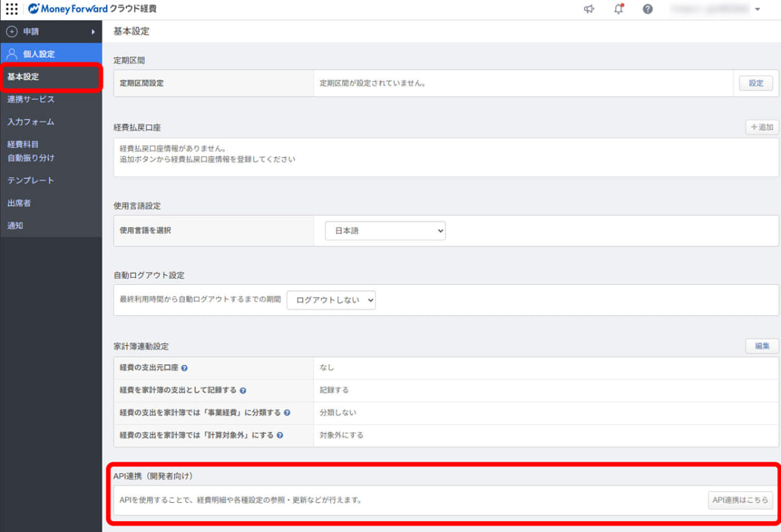Open the 使用言語 language dropdown

click(x=385, y=230)
